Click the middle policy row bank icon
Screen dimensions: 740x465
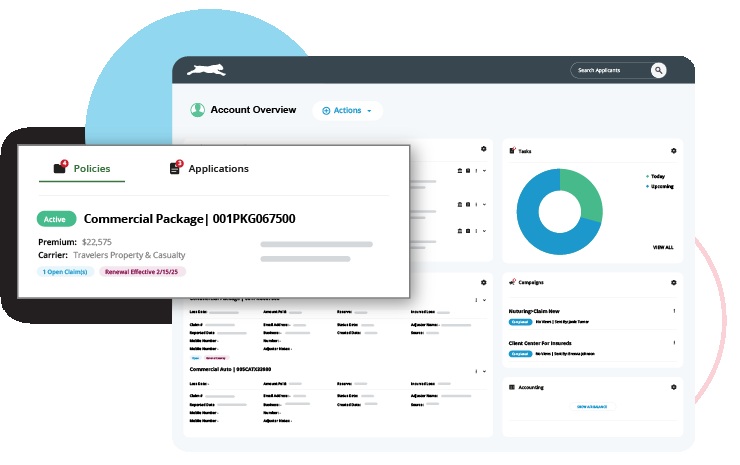pyautogui.click(x=460, y=204)
